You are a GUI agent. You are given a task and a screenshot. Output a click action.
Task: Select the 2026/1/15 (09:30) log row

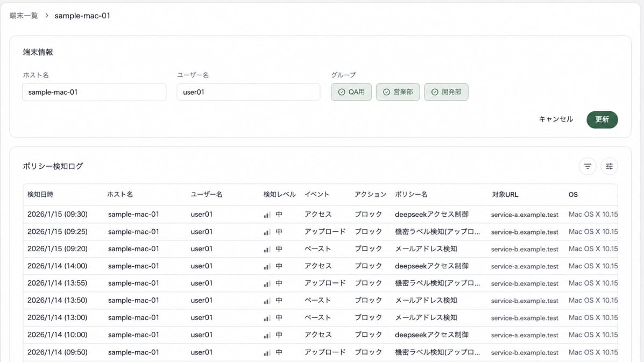[320, 214]
